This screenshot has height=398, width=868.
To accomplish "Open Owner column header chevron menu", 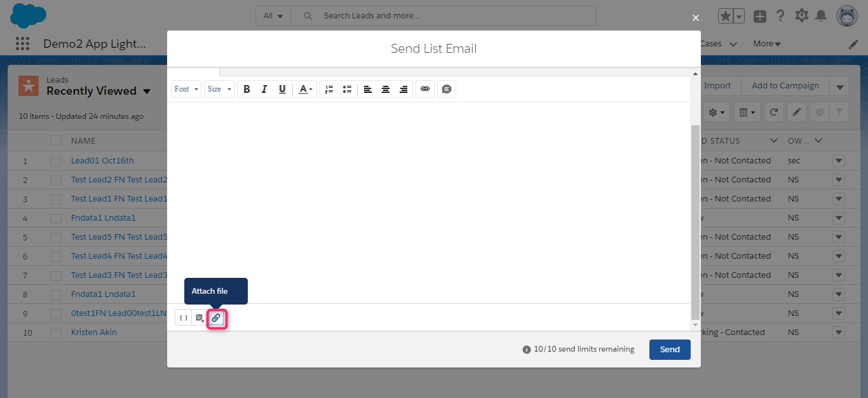I will point(818,141).
